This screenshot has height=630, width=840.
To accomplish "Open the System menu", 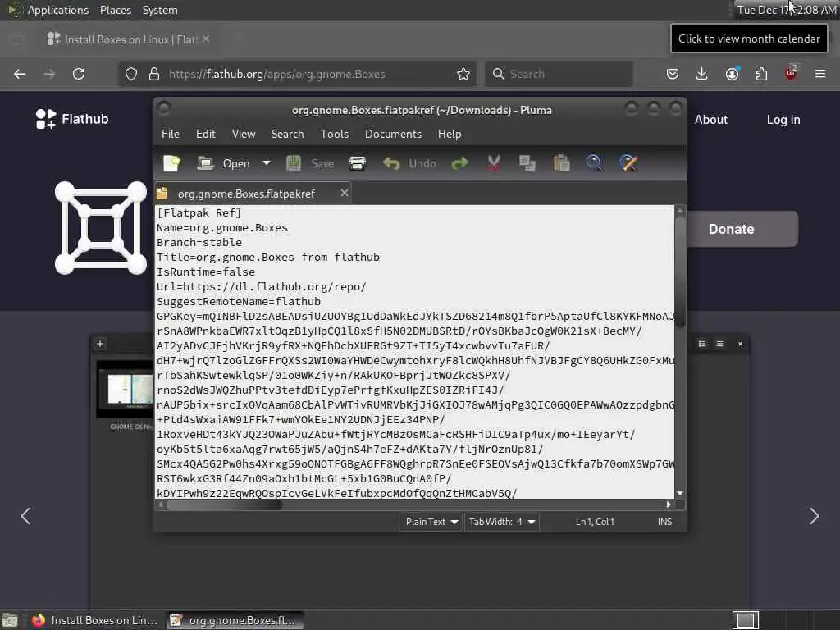I will (160, 10).
